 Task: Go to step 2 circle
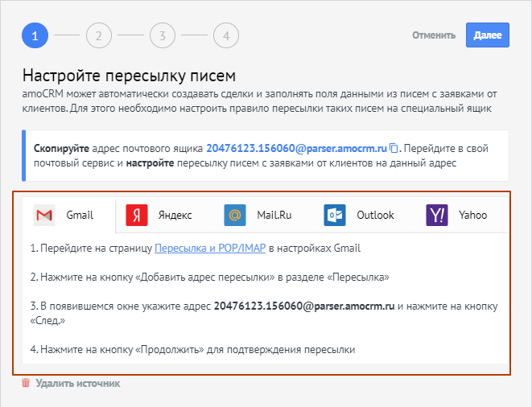tap(99, 35)
